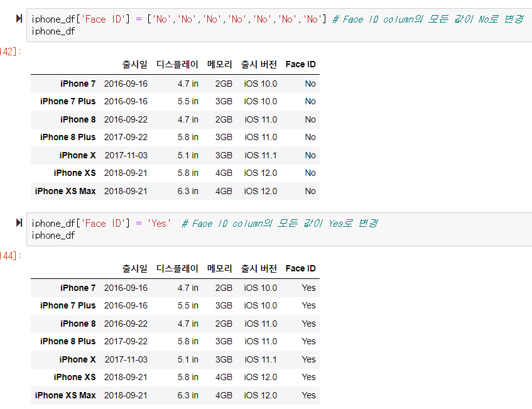Click 2017-11-03 date in the No table
The height and width of the screenshot is (409, 532).
[x=126, y=155]
